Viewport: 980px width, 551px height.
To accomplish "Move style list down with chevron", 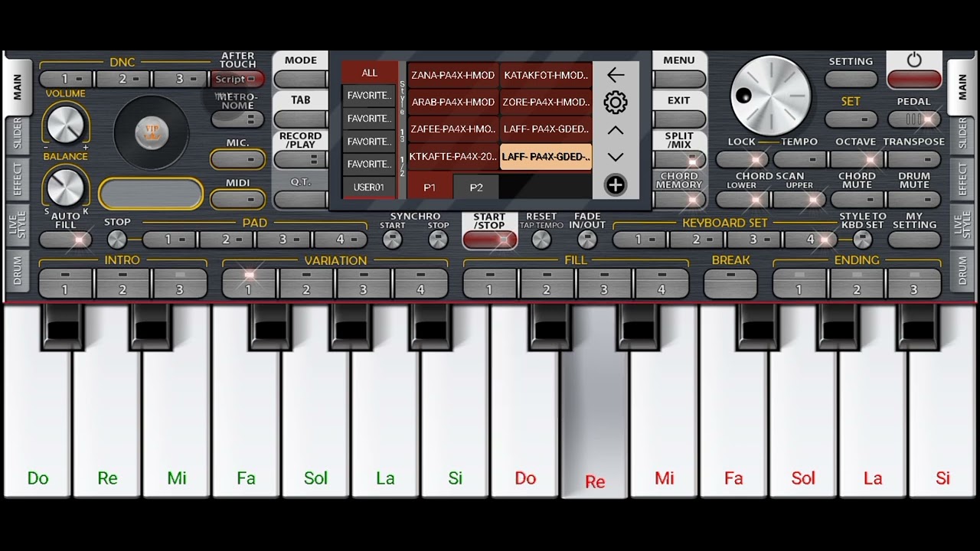I will click(616, 157).
